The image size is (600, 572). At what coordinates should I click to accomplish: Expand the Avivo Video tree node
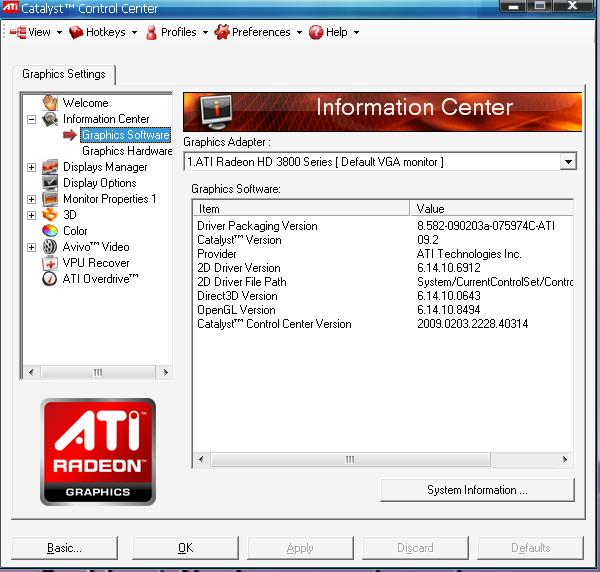[x=32, y=247]
